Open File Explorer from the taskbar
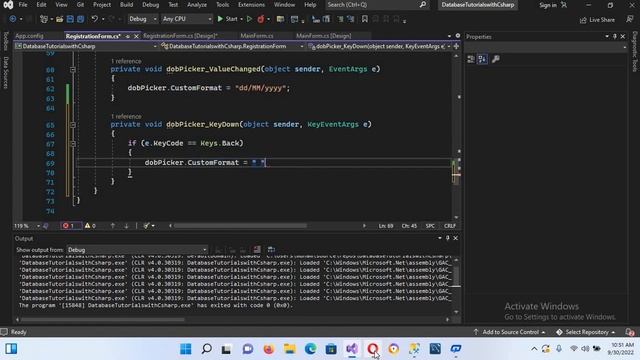 289,349
